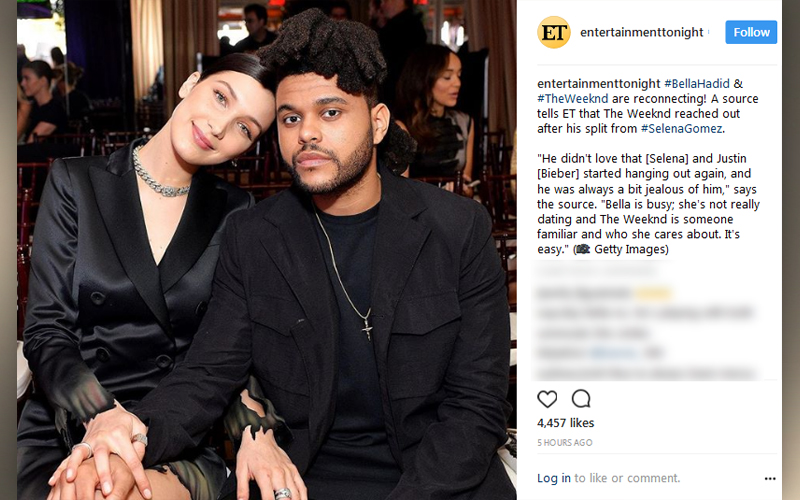The image size is (800, 500).
Task: Click the Getty Images credit text
Action: (x=632, y=249)
